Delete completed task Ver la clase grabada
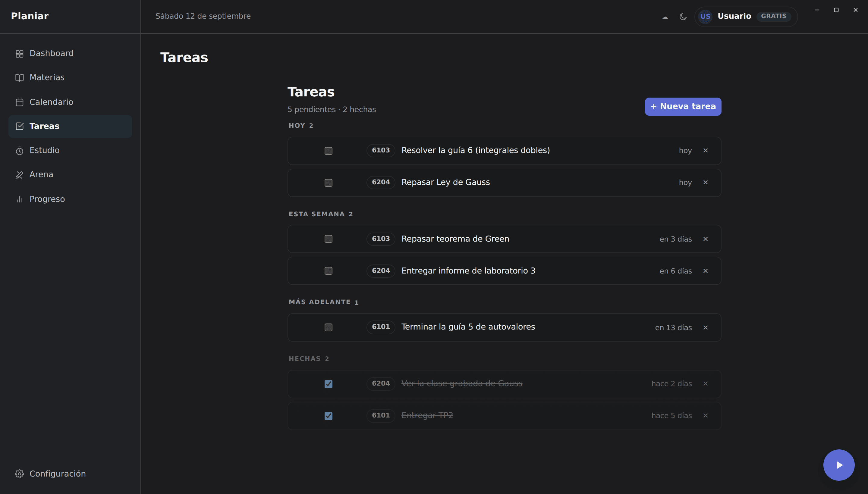The image size is (868, 494). point(705,383)
